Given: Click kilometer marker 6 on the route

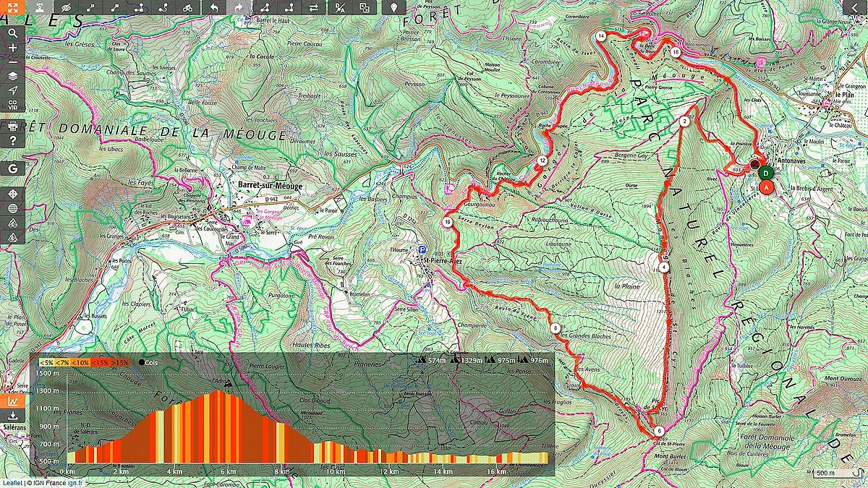Looking at the screenshot, I should [660, 432].
